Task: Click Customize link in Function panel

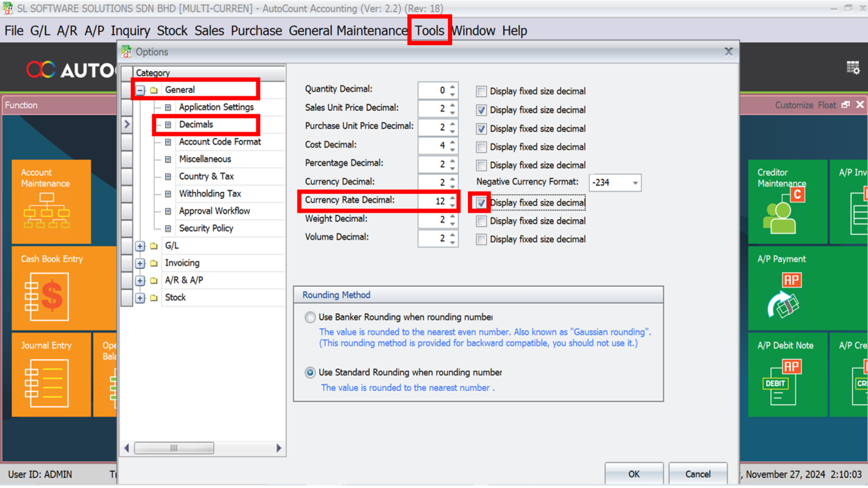Action: [794, 105]
